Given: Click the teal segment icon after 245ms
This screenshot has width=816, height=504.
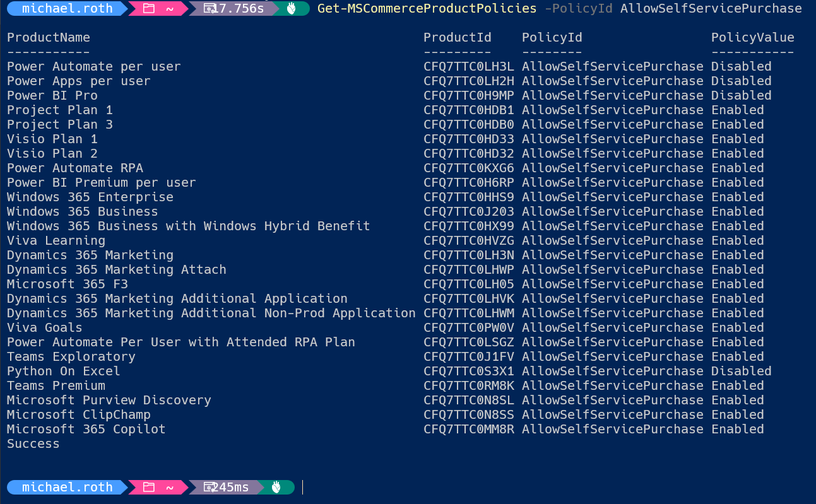Looking at the screenshot, I should [x=276, y=487].
